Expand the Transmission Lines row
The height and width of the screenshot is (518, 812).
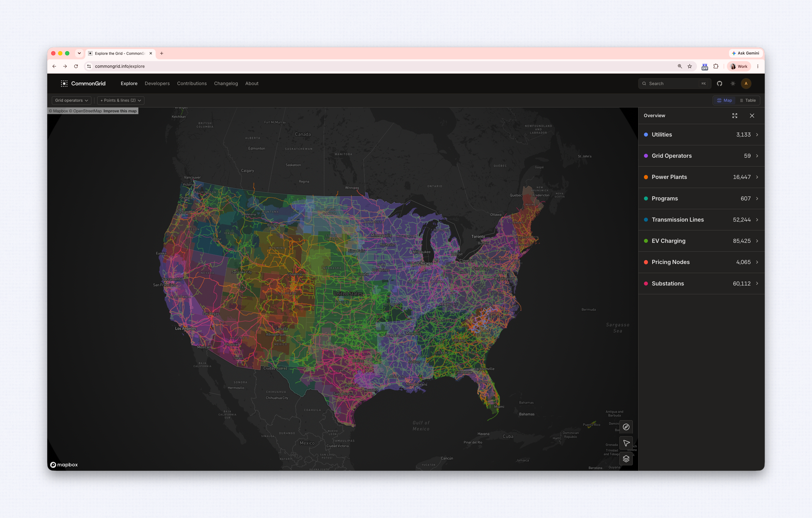[x=701, y=219]
